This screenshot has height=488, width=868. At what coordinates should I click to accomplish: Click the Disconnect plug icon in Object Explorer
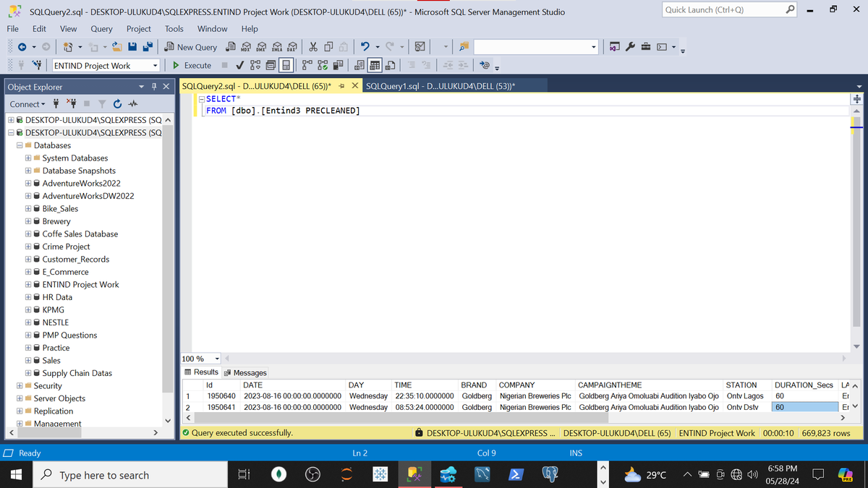tap(71, 104)
